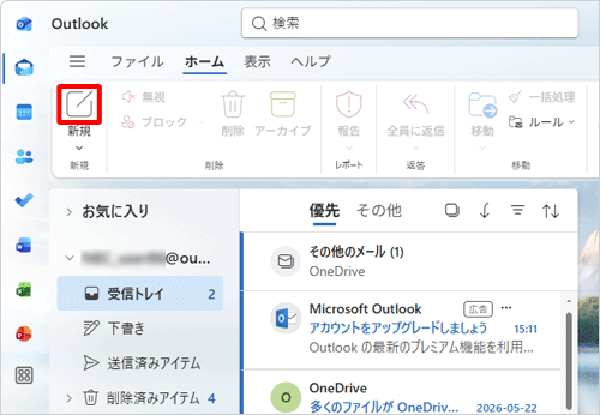Open the OneDrive message in list
Screen dimensions: 600x415
coord(401,393)
